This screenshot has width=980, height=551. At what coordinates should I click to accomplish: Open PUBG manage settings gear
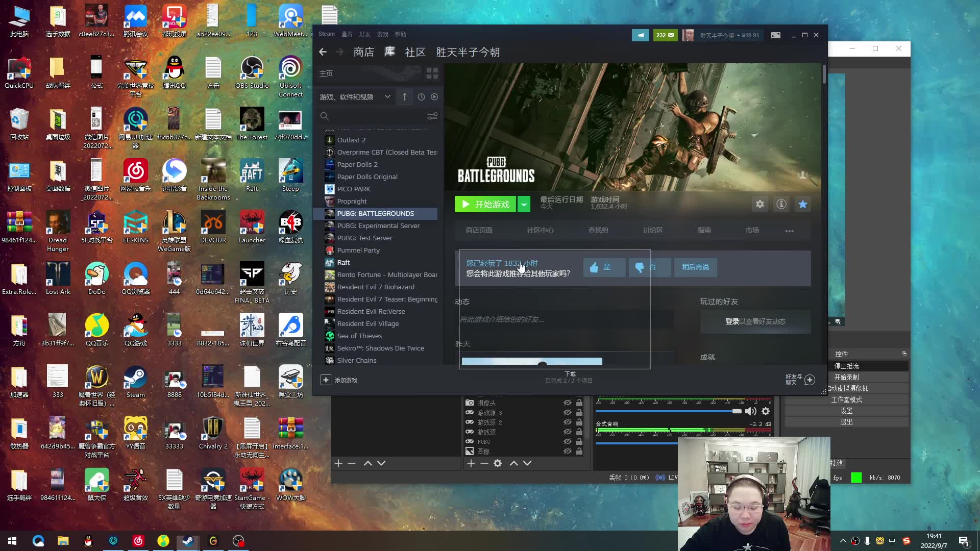pyautogui.click(x=760, y=205)
